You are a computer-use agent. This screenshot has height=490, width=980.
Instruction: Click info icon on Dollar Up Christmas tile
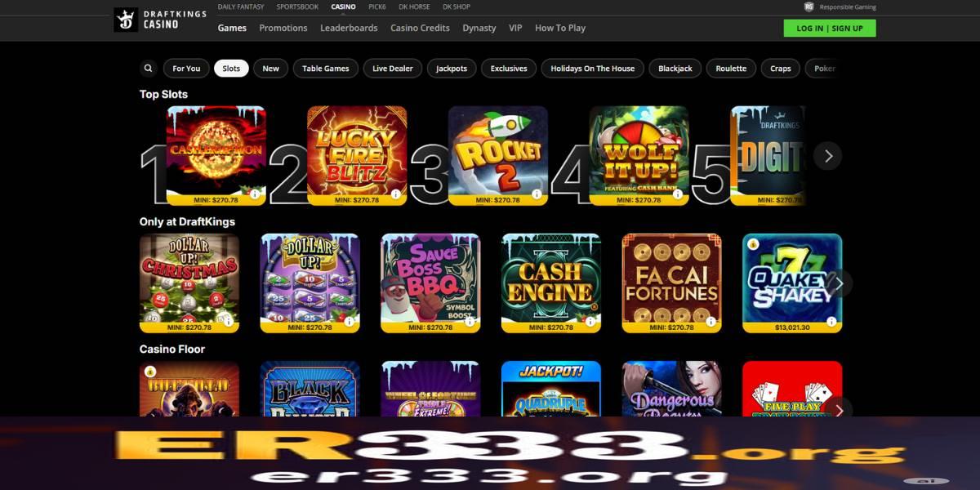click(x=228, y=322)
